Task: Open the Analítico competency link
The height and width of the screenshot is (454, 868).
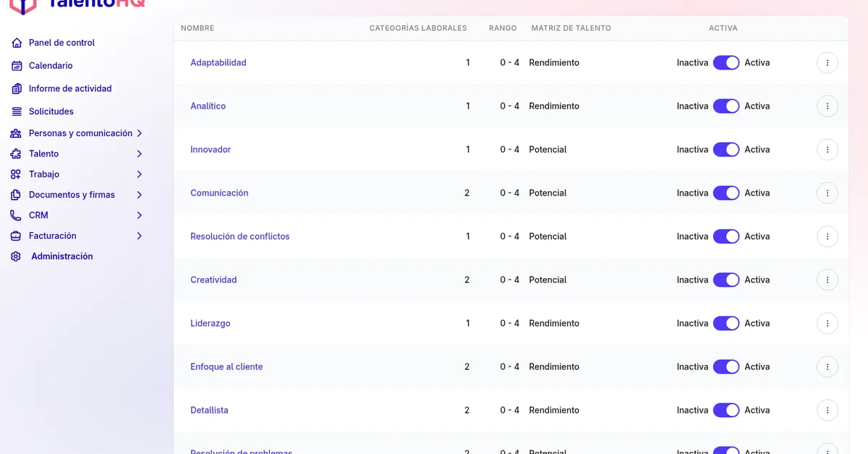Action: click(x=208, y=106)
